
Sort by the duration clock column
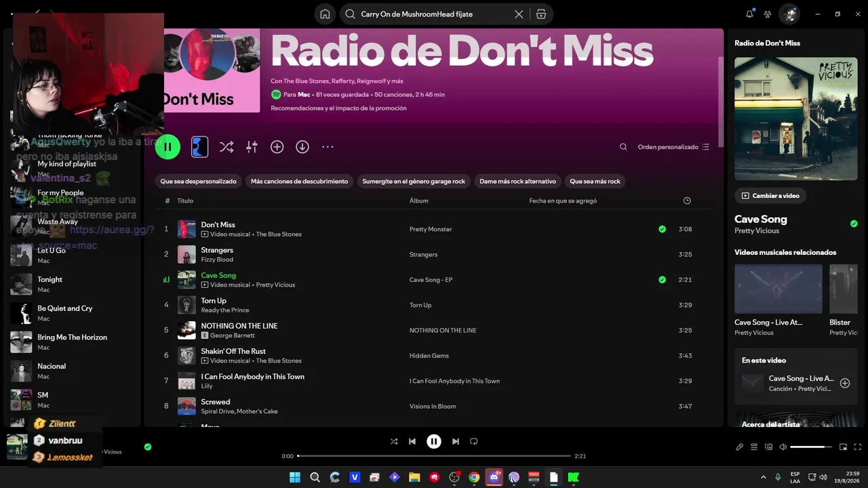click(687, 201)
